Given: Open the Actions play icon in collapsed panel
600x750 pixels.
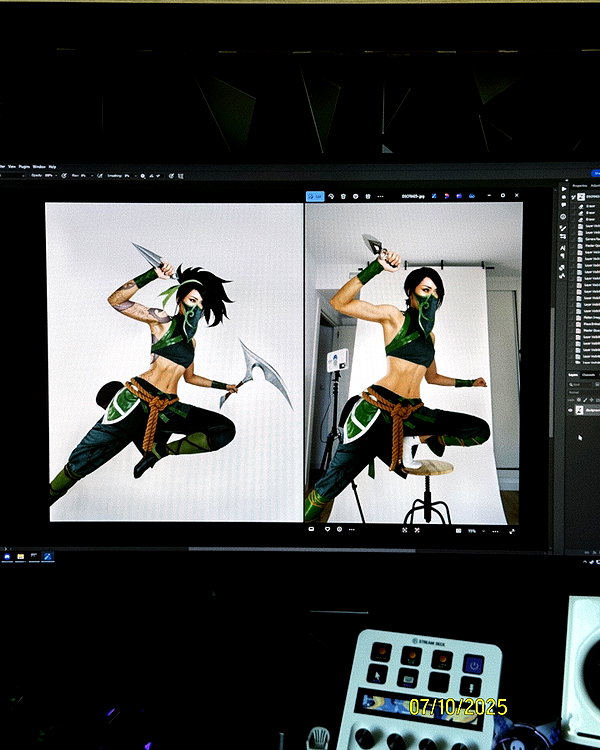Looking at the screenshot, I should pyautogui.click(x=563, y=189).
